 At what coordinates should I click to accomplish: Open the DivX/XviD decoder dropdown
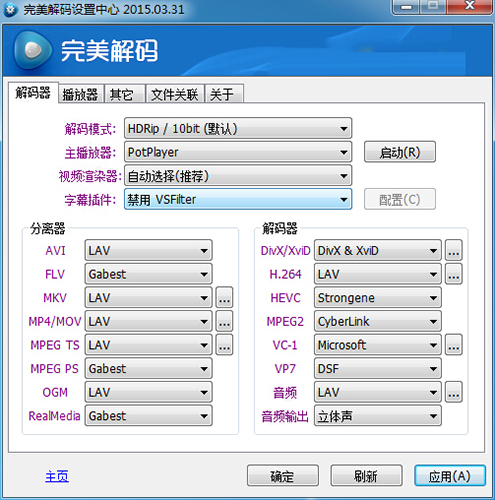(378, 250)
